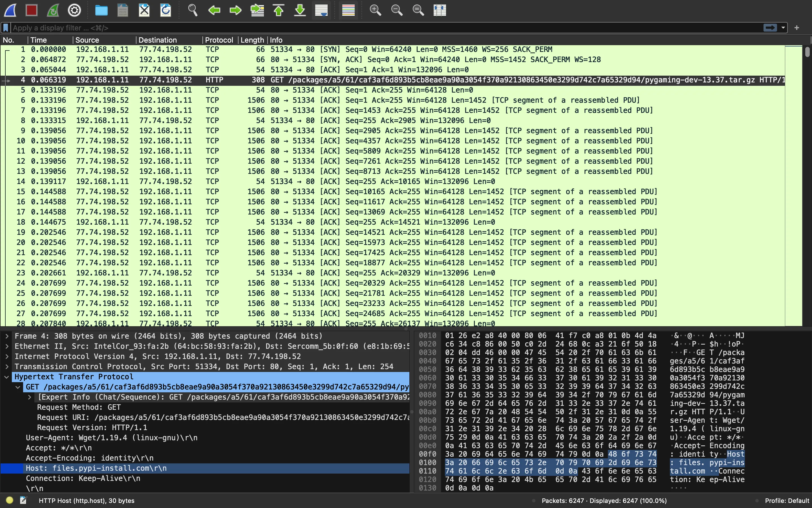Select Accept-Encoding: identity header line
Image resolution: width=812 pixels, height=508 pixels.
[x=90, y=458]
